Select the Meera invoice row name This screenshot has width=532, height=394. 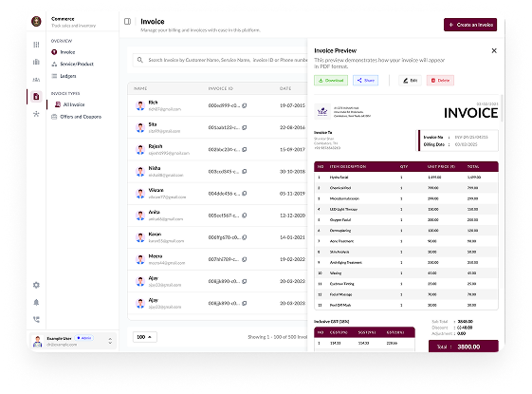pyautogui.click(x=156, y=256)
